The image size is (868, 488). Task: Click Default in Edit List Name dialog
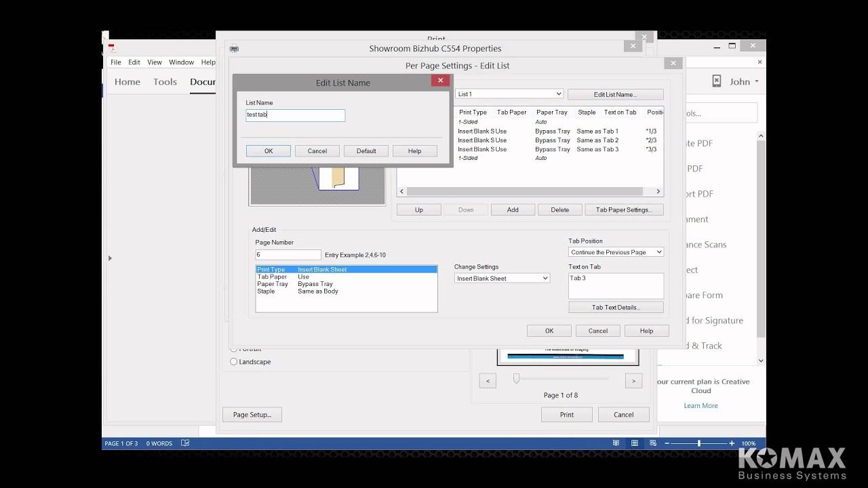366,151
